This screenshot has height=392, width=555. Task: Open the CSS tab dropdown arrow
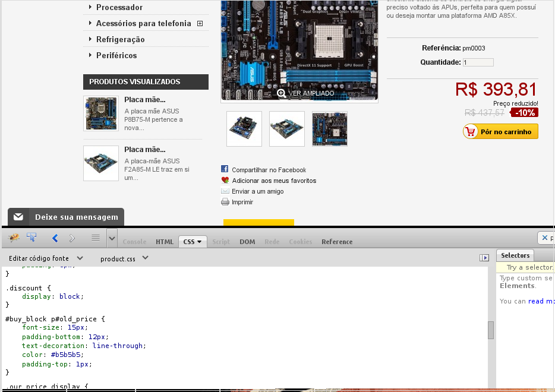point(199,242)
